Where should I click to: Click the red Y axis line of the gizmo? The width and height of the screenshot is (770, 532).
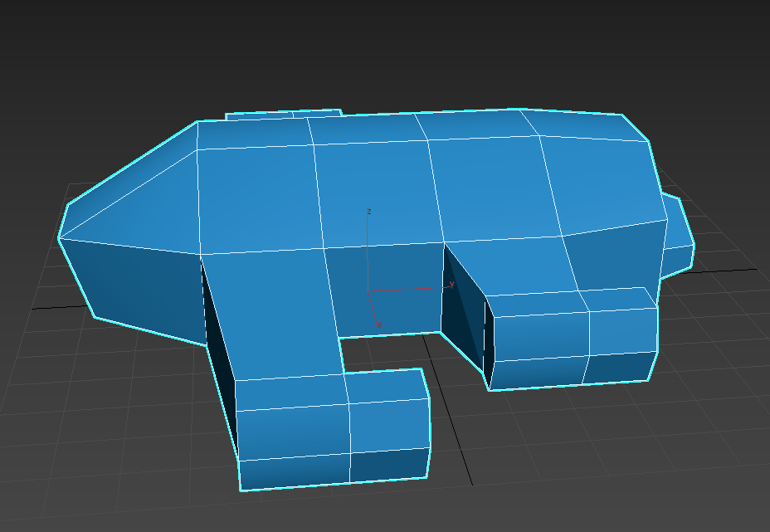click(411, 289)
